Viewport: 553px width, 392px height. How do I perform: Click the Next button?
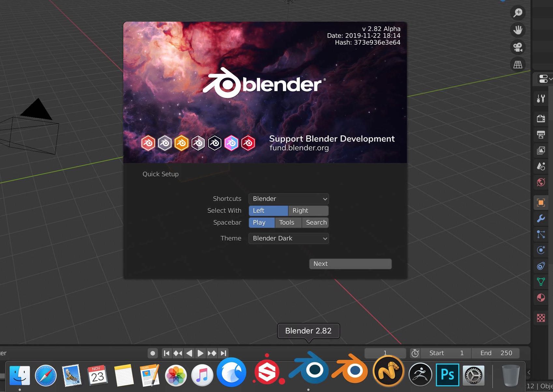350,264
